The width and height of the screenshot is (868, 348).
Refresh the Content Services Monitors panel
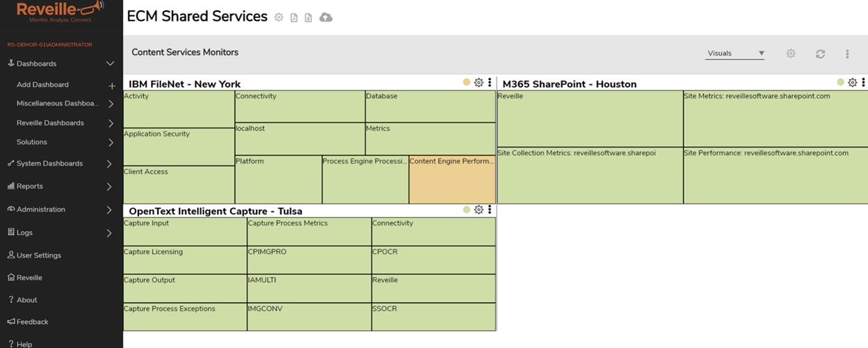point(821,54)
